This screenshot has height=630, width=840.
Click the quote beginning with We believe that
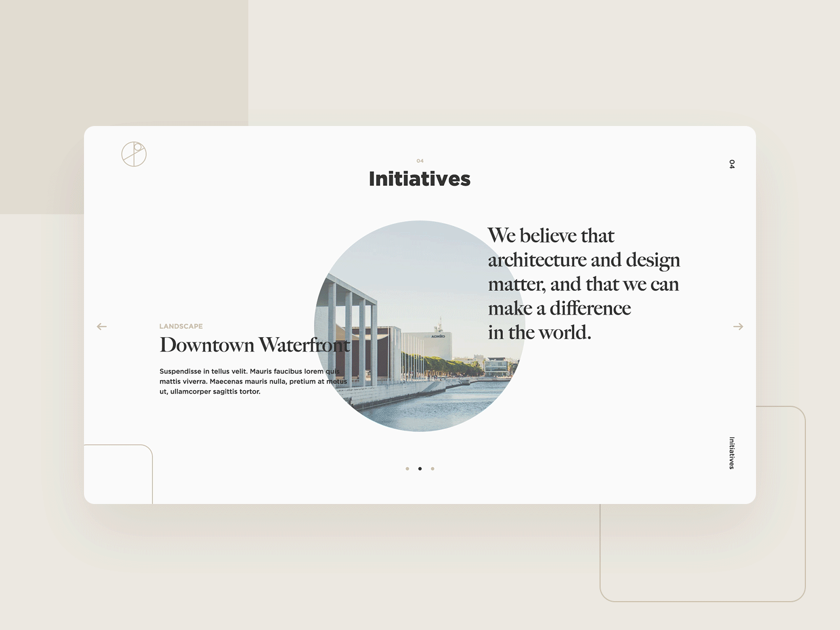click(584, 282)
